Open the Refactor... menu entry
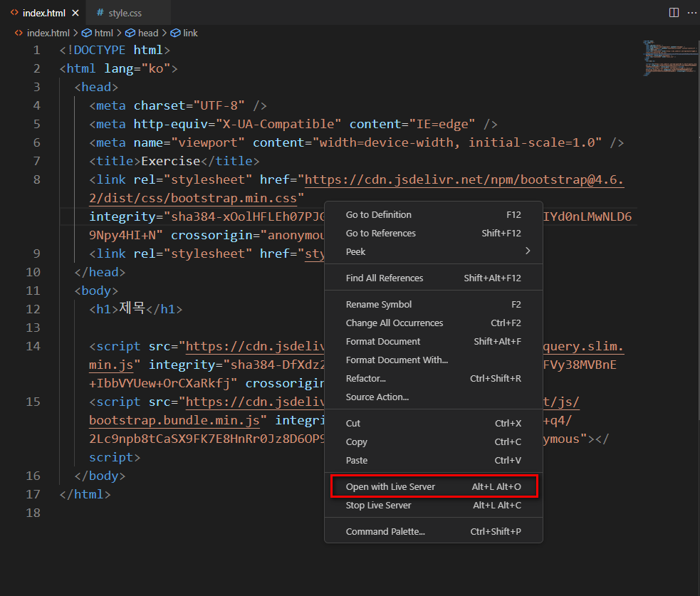The width and height of the screenshot is (700, 596). point(434,379)
